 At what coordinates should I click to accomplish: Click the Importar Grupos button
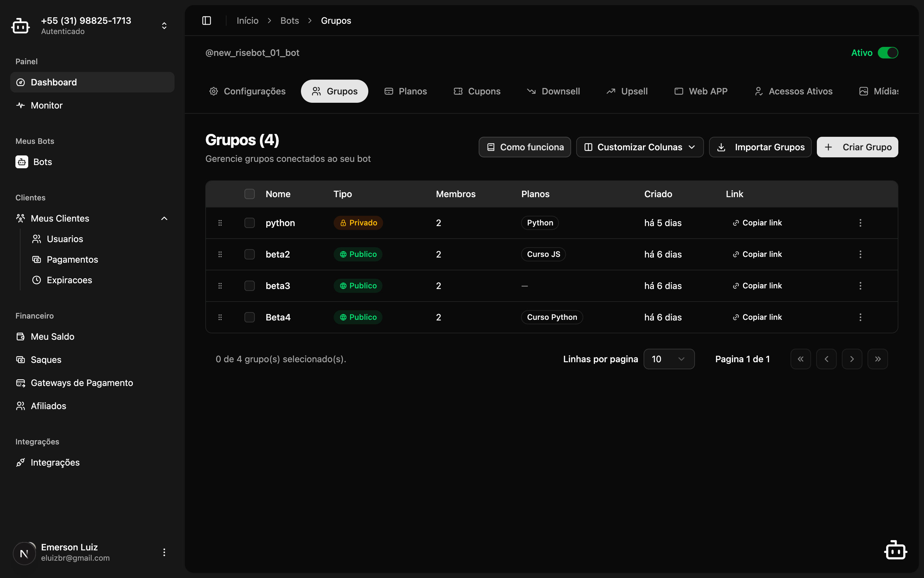760,147
